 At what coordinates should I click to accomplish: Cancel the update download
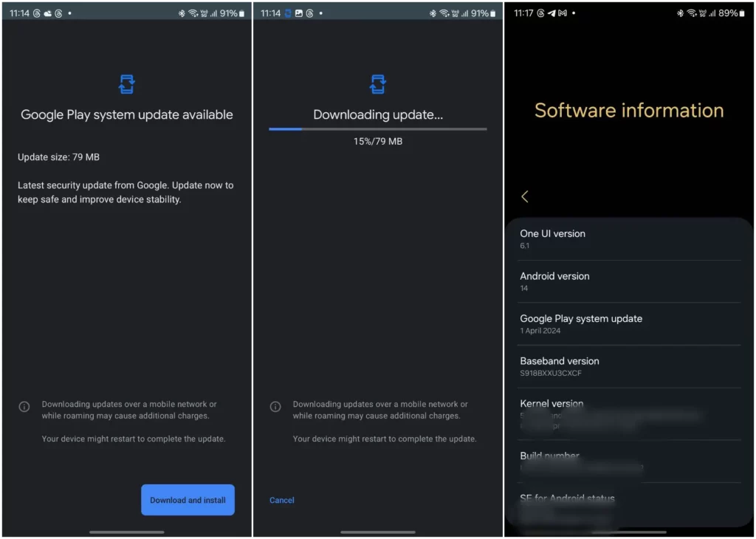[x=281, y=501]
